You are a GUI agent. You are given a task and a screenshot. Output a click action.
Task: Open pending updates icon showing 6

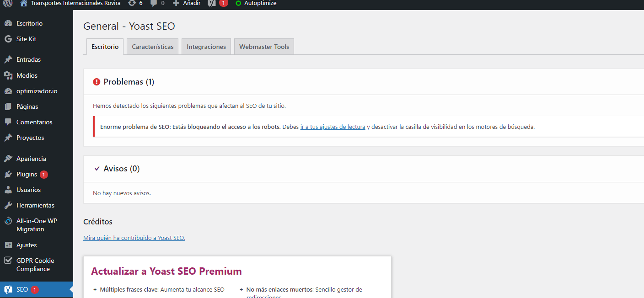[x=132, y=3]
